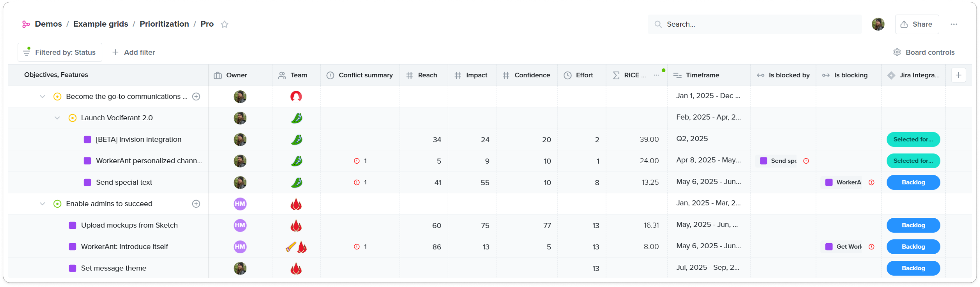Viewport: 980px width, 287px height.
Task: Collapse Launch Vociferant 2.0 objective
Action: click(x=57, y=118)
